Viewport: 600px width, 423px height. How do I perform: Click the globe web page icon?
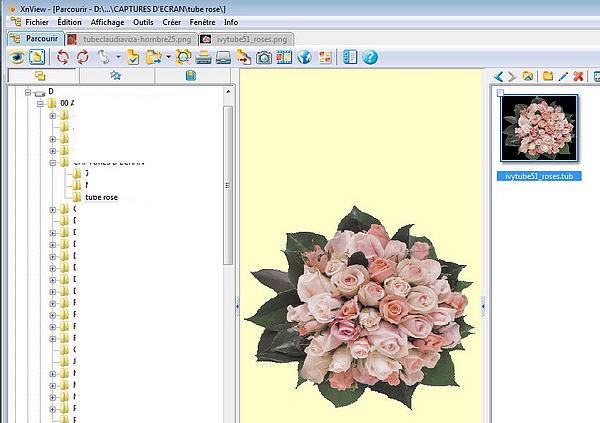304,57
